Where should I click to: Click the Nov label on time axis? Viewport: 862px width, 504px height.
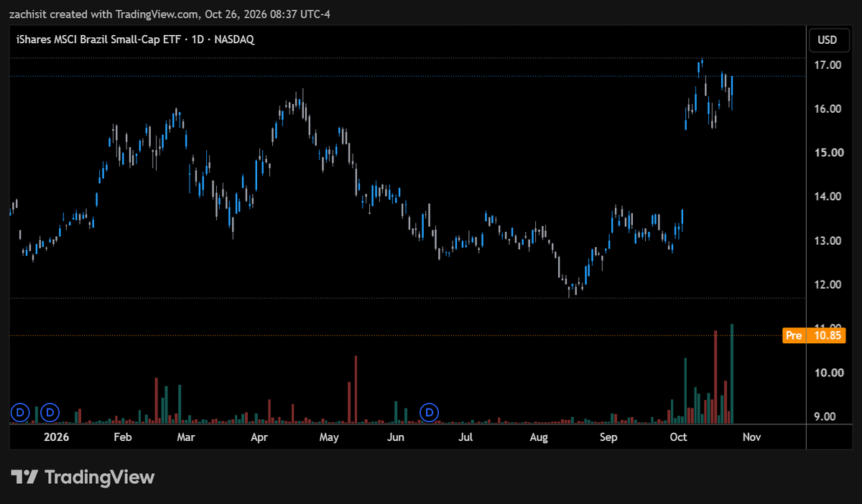tap(751, 437)
